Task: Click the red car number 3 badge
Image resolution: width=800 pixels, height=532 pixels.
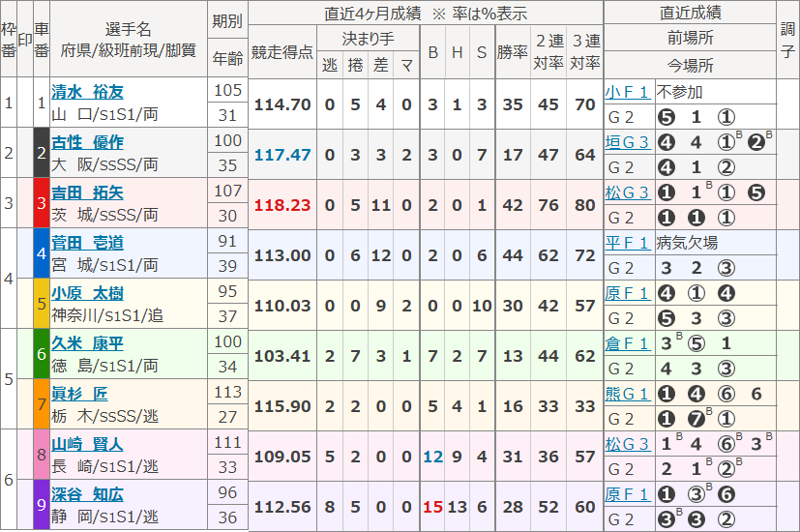Action: (x=42, y=203)
